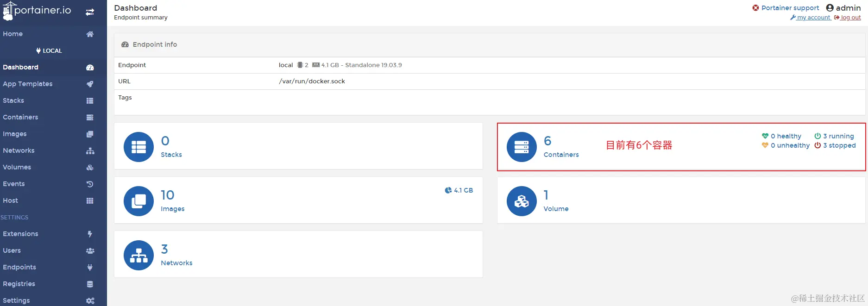Click the Volumes cubes icon in sidebar
Viewport: 868px width, 306px height.
[x=90, y=168]
